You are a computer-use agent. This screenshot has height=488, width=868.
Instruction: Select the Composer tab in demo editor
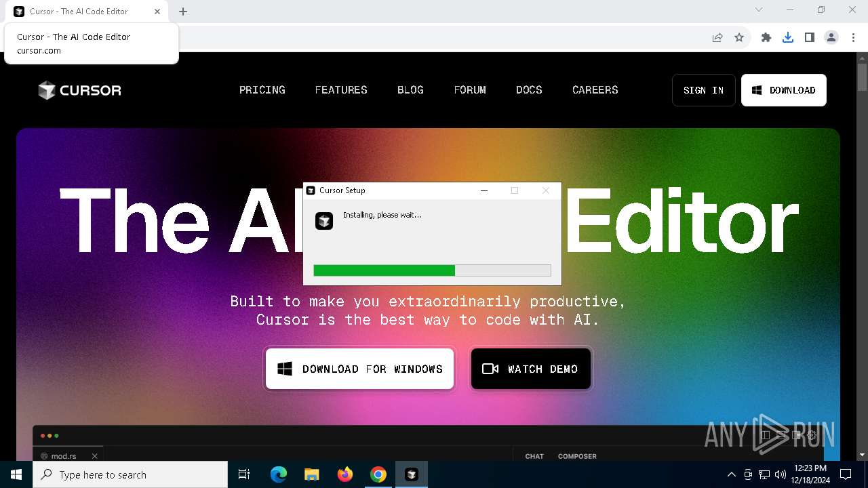(577, 456)
